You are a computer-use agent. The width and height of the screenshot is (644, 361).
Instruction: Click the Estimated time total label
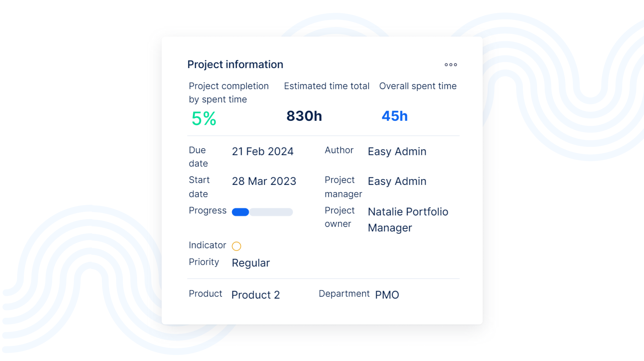click(x=326, y=86)
